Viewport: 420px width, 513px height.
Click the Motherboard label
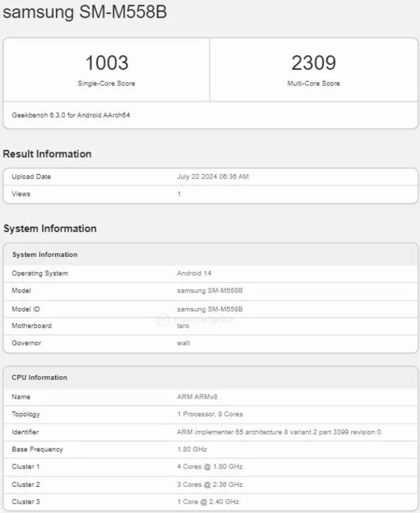pos(31,326)
